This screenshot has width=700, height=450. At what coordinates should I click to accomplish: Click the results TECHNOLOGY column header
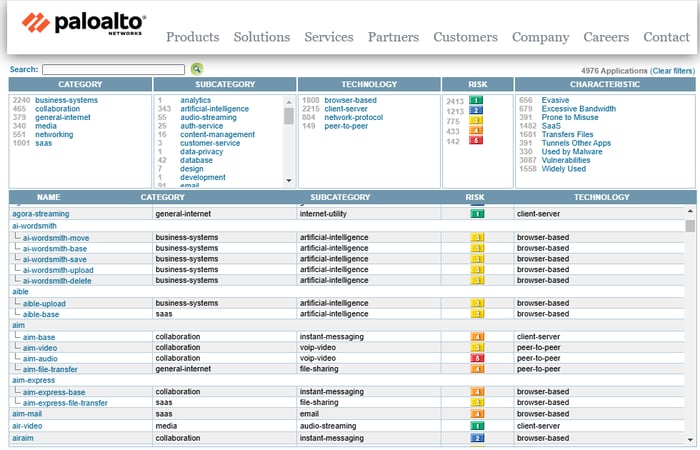(x=601, y=197)
